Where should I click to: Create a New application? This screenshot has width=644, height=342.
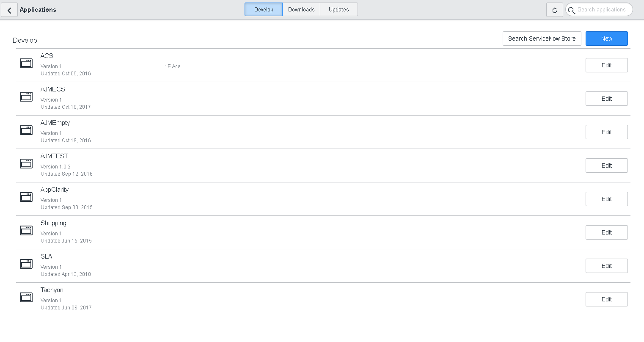tap(606, 39)
